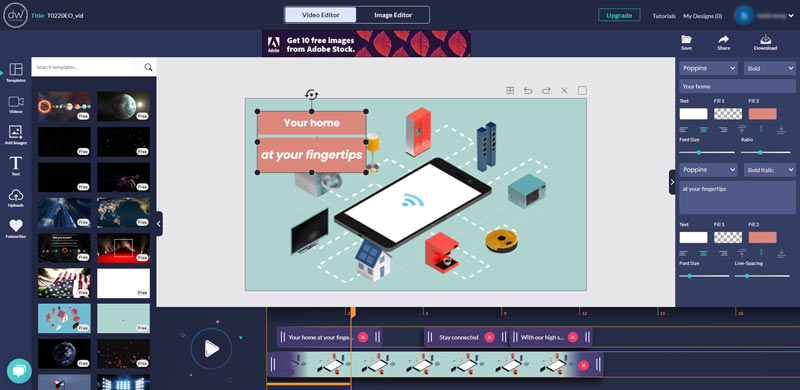Viewport: 800px width, 390px height.
Task: Pick Fill 2 color for 'at your fingertips'
Action: 763,237
